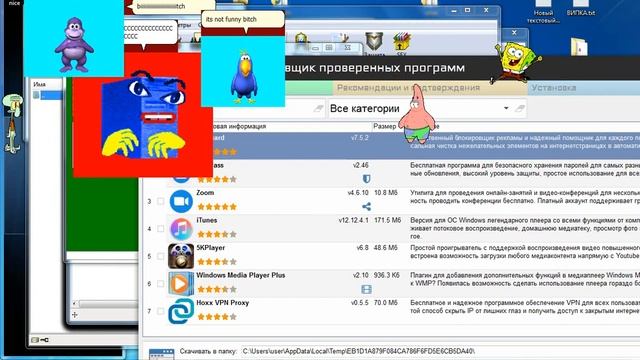
Task: Tick the checkbox for iTunes
Action: pyautogui.click(x=160, y=229)
